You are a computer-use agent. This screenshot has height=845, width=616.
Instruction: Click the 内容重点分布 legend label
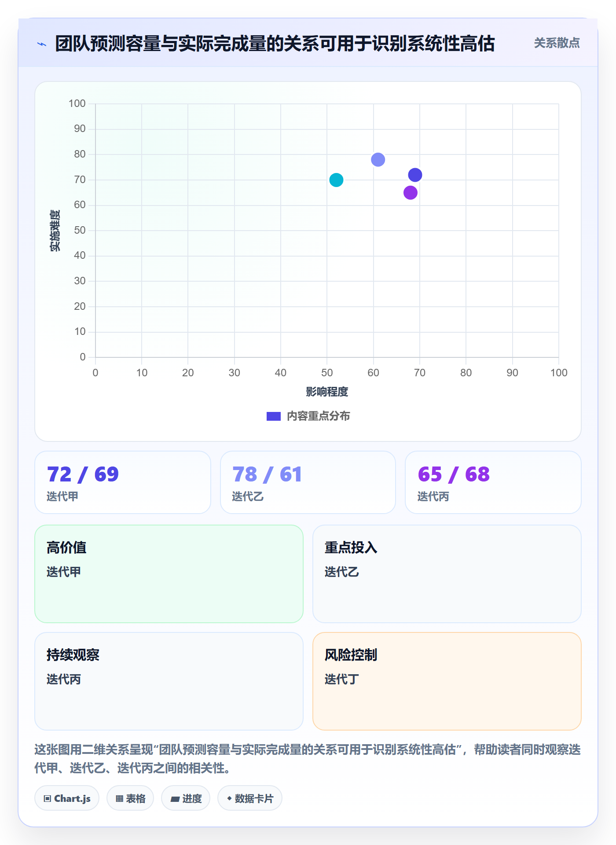coord(318,416)
